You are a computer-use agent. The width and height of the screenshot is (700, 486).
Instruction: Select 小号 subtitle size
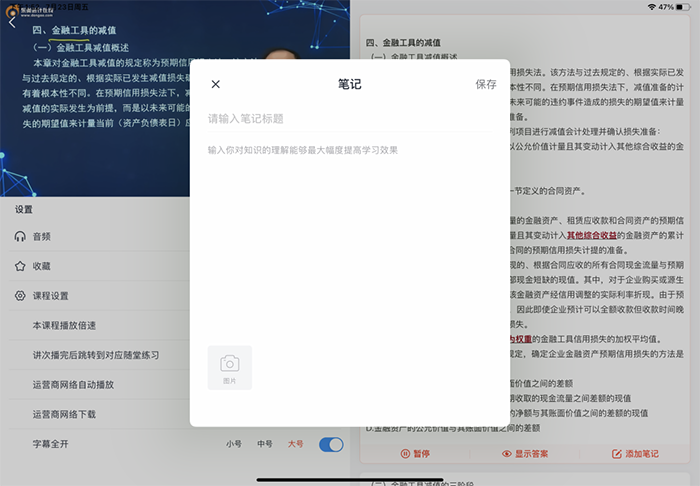(233, 444)
